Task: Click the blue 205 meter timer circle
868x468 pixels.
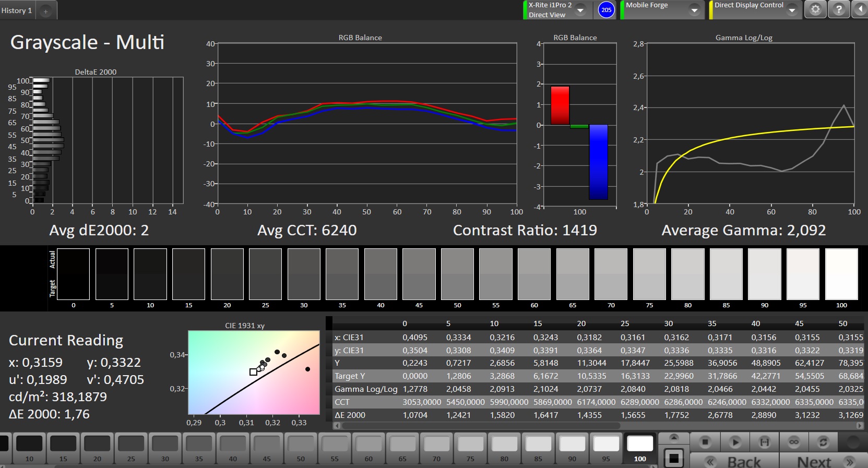Action: (x=606, y=10)
